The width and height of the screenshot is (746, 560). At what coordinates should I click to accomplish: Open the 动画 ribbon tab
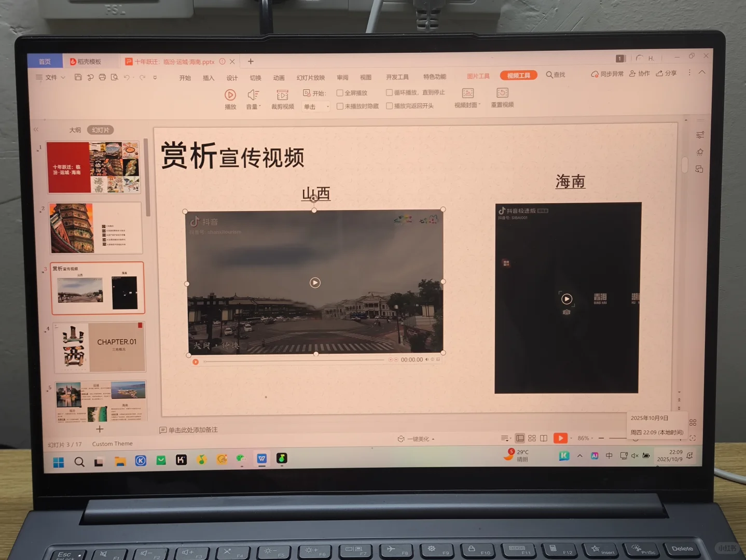click(x=279, y=78)
